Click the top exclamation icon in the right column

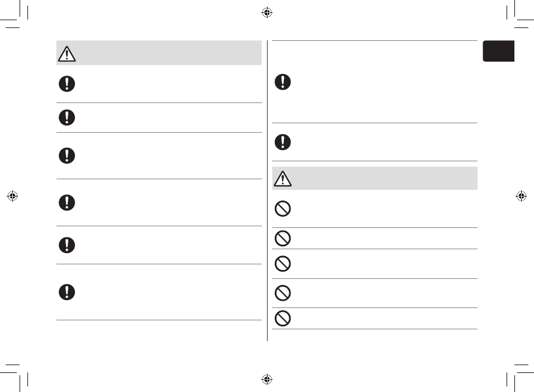click(283, 82)
